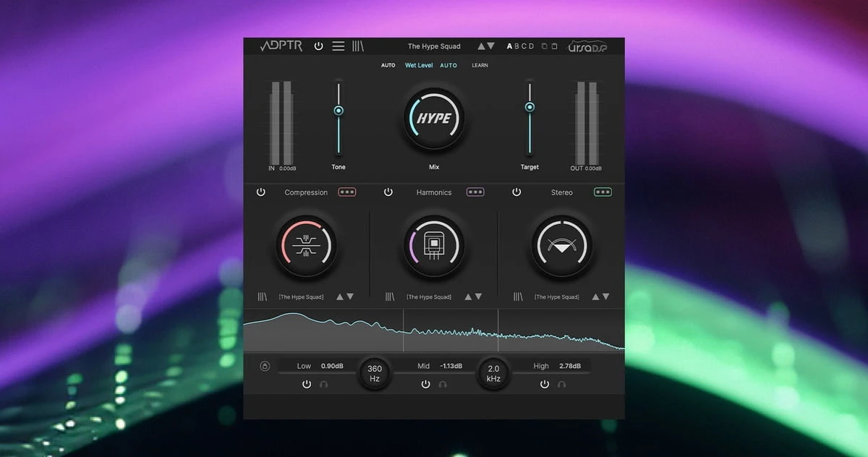Screen dimensions: 868x457
Task: Toggle the Low band power button
Action: tap(307, 384)
